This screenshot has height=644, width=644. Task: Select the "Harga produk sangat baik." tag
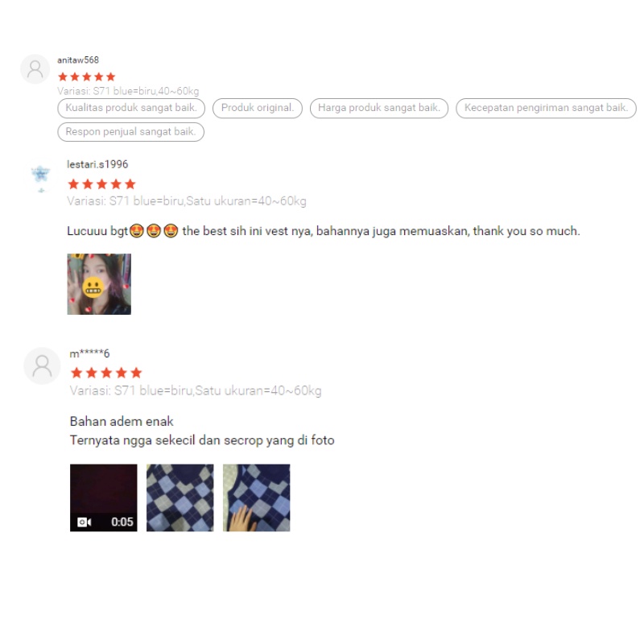point(379,108)
